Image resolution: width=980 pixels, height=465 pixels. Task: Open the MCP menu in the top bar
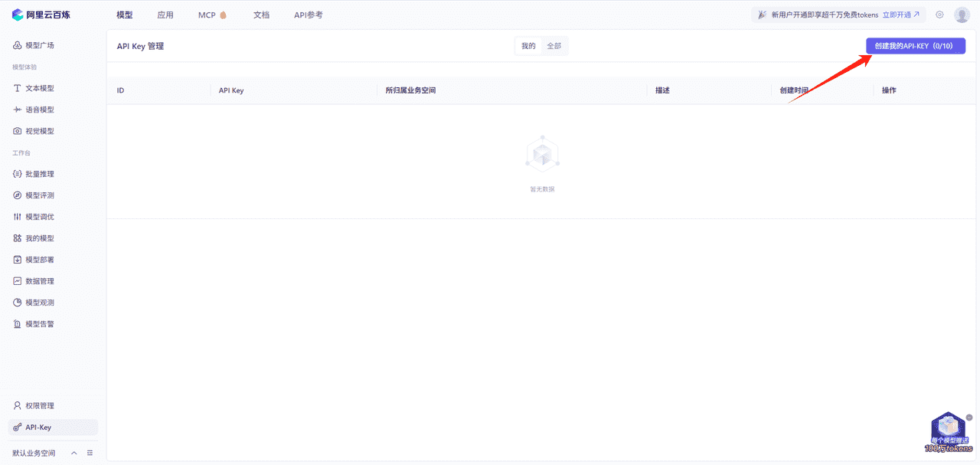[x=207, y=14]
